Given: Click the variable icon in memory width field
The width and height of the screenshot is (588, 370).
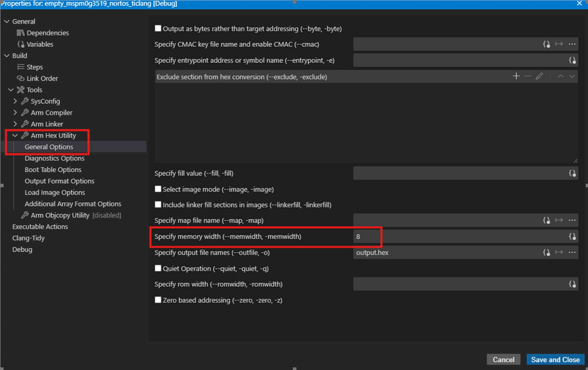Looking at the screenshot, I should (x=572, y=237).
